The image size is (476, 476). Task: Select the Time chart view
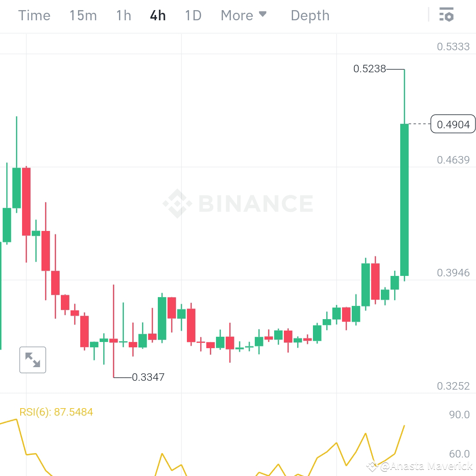coord(34,15)
